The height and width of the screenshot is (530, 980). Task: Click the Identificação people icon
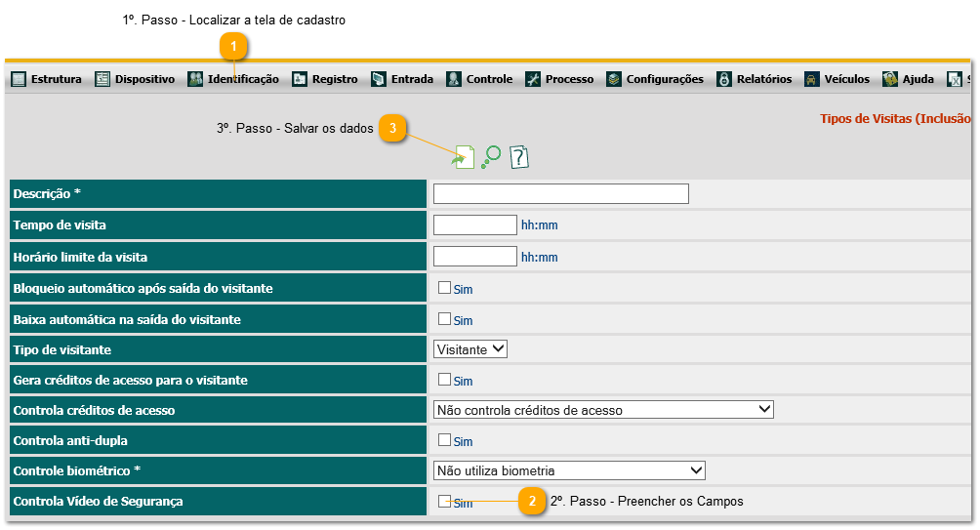(195, 79)
